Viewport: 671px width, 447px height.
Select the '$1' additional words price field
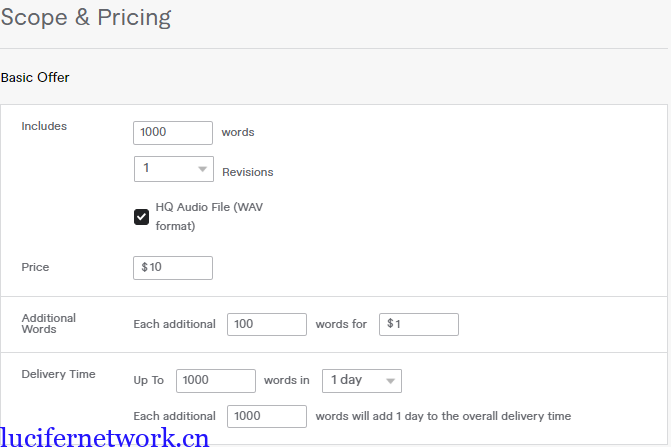418,324
